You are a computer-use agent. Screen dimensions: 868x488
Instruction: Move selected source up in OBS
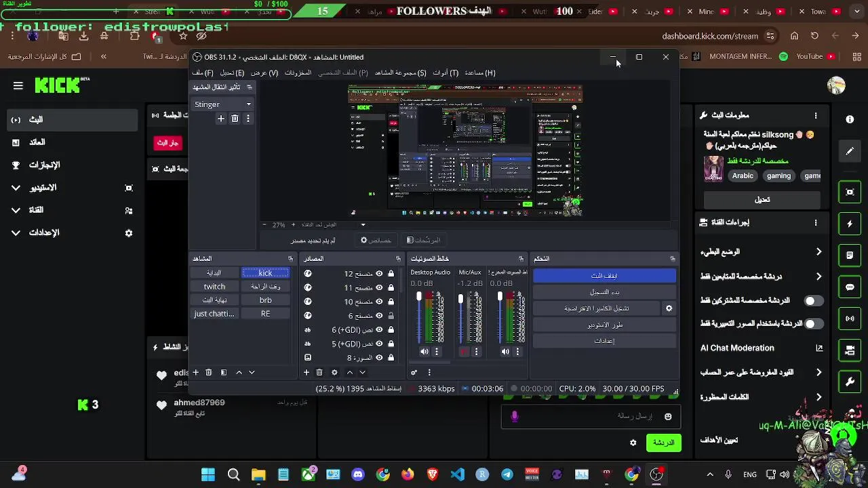click(x=350, y=372)
